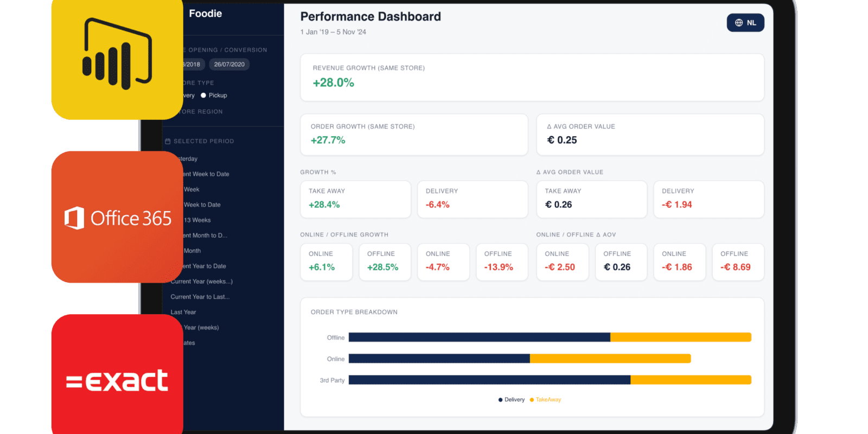Click the yellow TakeAway segment of Online bar

610,359
